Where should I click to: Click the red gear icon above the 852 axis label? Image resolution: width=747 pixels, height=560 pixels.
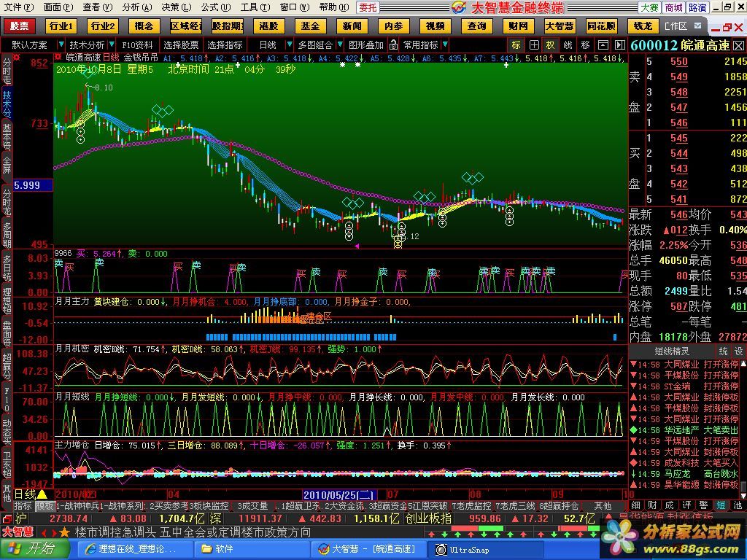18,57
